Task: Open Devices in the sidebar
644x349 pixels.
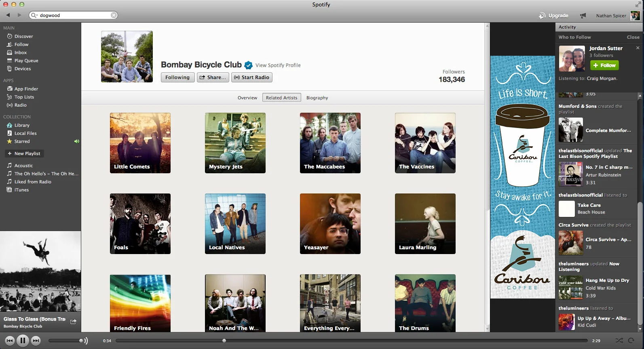Action: coord(22,69)
